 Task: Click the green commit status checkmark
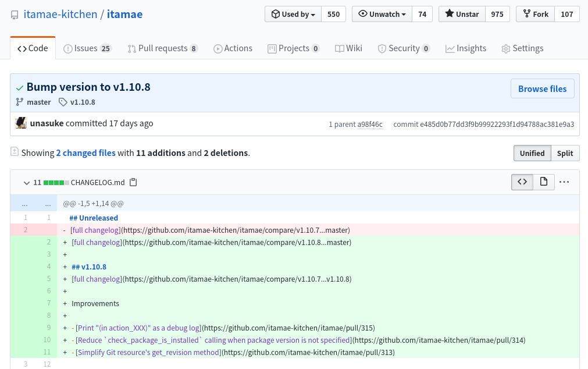(x=20, y=88)
